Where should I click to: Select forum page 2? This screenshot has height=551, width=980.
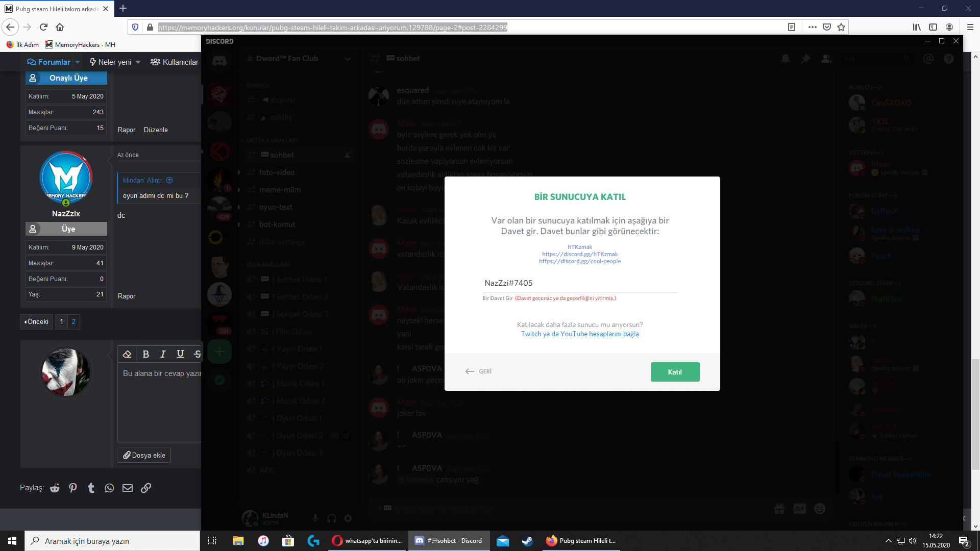(73, 321)
